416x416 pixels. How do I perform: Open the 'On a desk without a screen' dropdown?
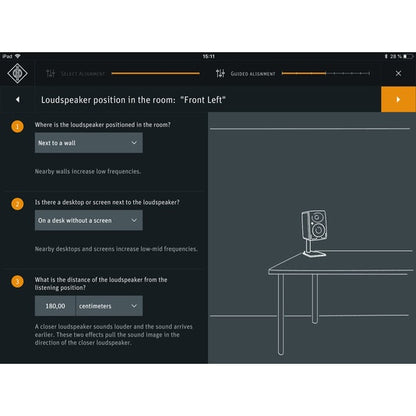[89, 220]
